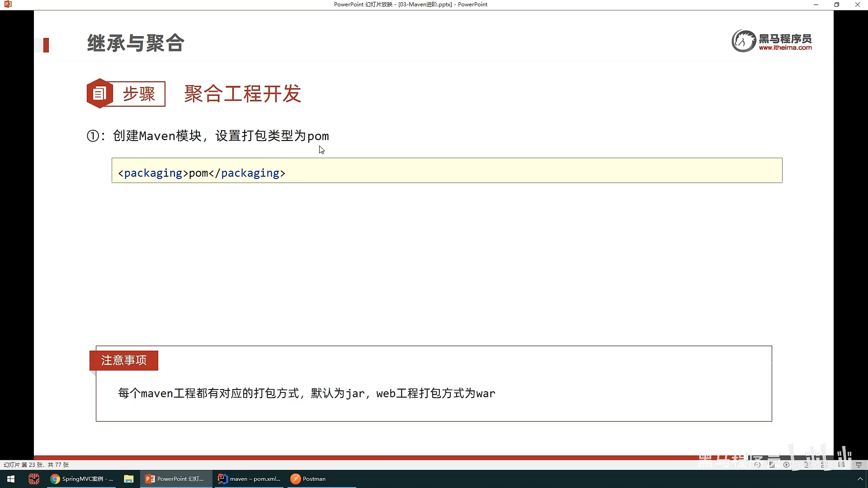Expand the hidden system tray icons
The image size is (868, 488).
tap(860, 479)
